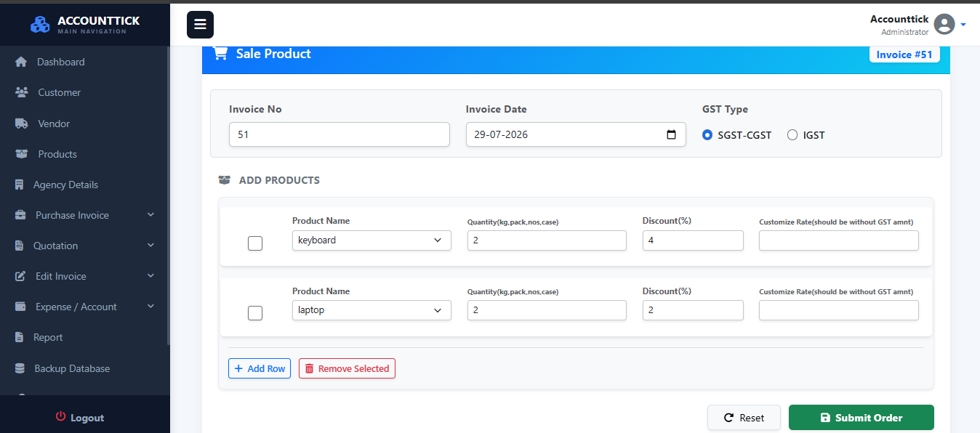Click the Invoice Date field

576,134
